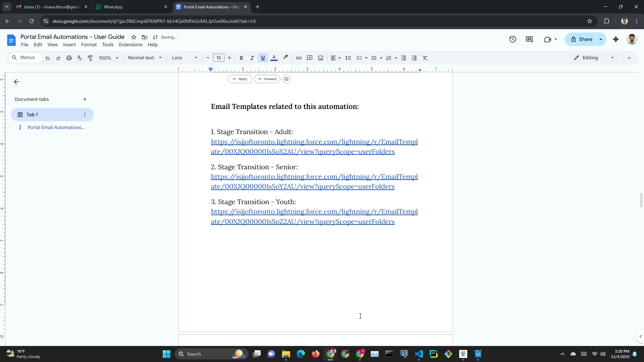
Task: Click the Insert link icon
Action: pos(299,58)
